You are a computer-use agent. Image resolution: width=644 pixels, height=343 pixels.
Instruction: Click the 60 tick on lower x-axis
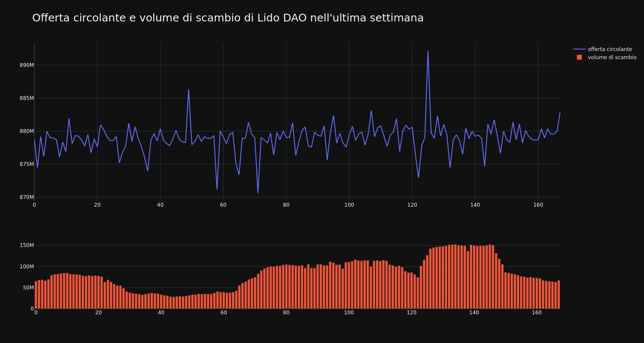[224, 313]
